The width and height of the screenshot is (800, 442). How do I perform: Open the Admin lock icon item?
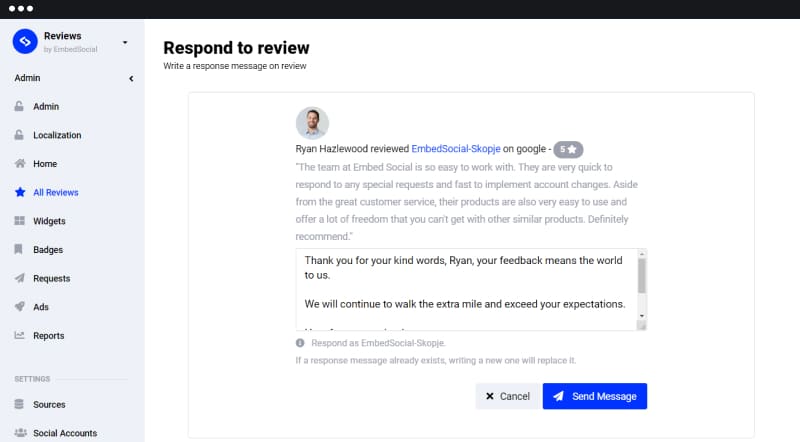[19, 106]
